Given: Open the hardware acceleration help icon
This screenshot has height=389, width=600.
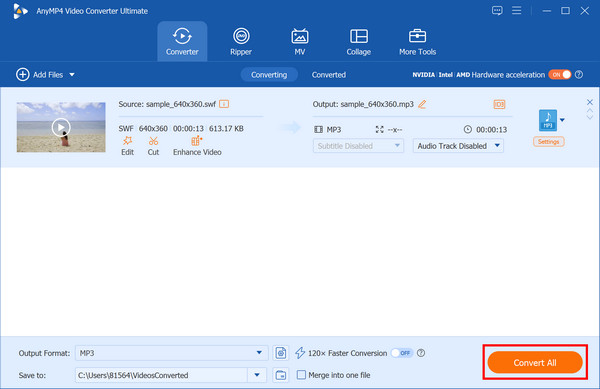Looking at the screenshot, I should click(579, 75).
